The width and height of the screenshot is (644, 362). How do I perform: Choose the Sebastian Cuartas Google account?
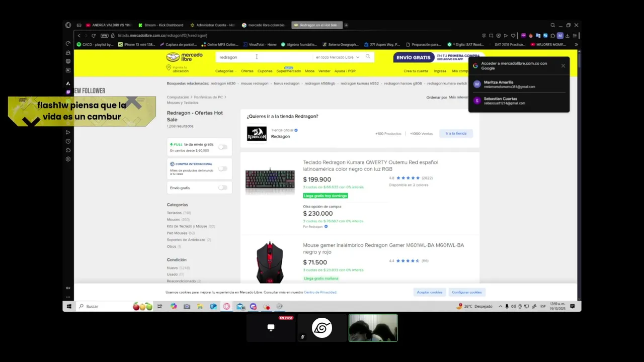click(x=519, y=101)
